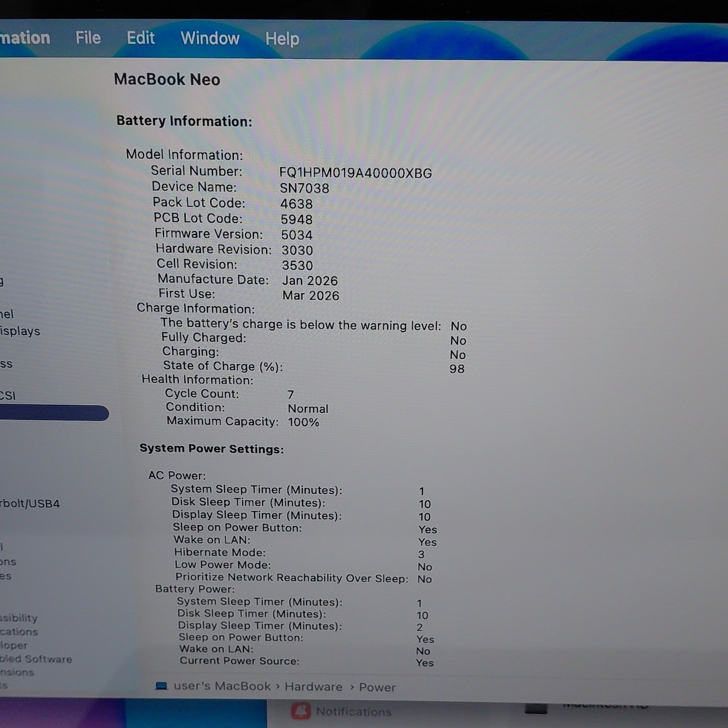Select the Accessibility sidebar item

(19, 618)
